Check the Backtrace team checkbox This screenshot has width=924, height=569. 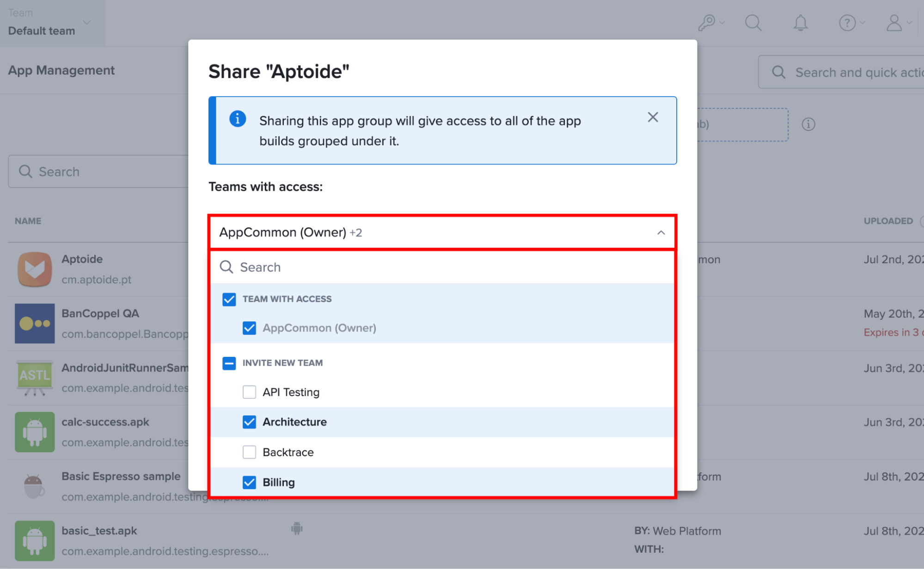coord(249,452)
